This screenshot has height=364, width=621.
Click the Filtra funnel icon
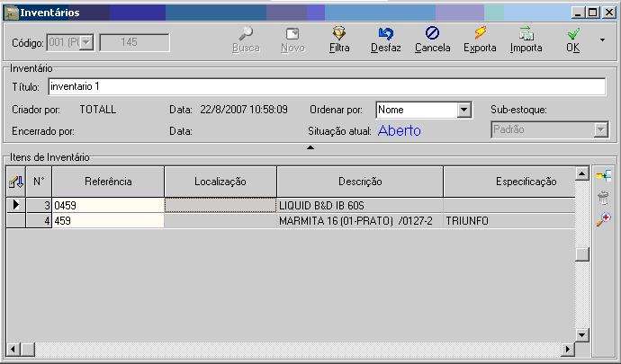pos(339,33)
